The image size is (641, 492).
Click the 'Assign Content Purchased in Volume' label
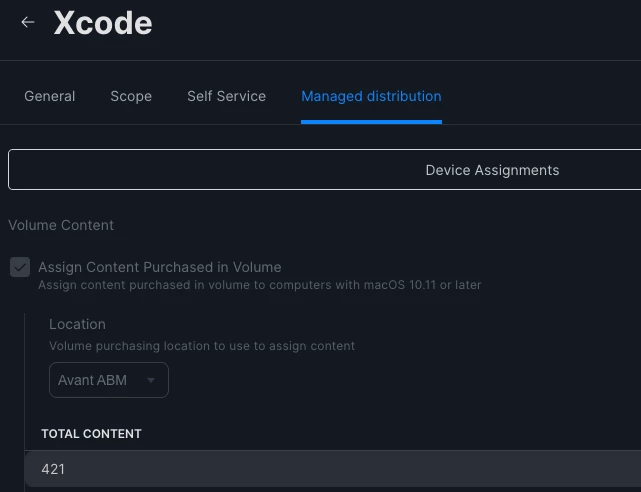click(159, 267)
